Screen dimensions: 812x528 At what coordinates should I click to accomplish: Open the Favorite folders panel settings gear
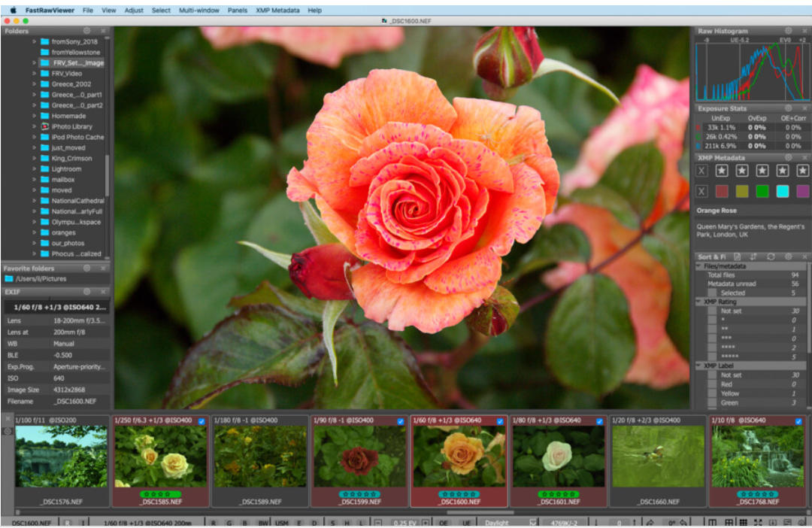(x=87, y=269)
